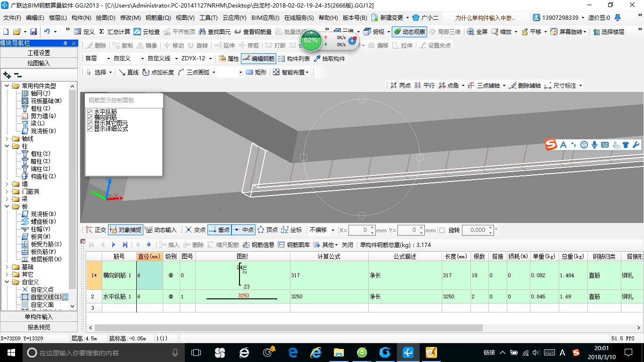Select the 矩形 rectangle tool

(x=256, y=72)
